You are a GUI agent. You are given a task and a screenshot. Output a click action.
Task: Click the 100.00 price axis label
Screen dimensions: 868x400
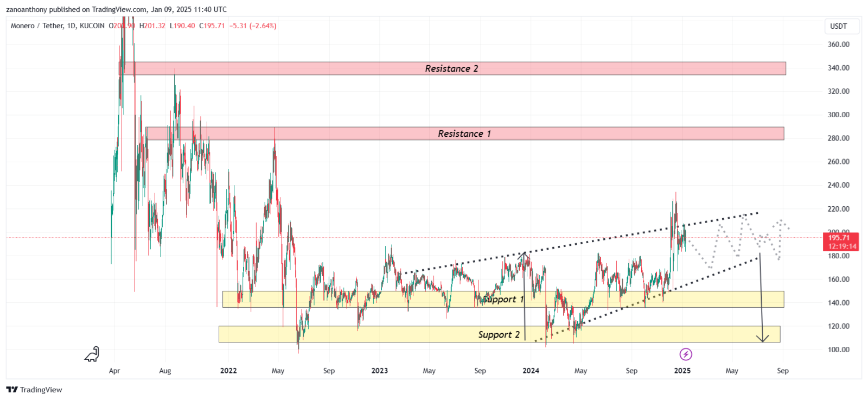[839, 350]
